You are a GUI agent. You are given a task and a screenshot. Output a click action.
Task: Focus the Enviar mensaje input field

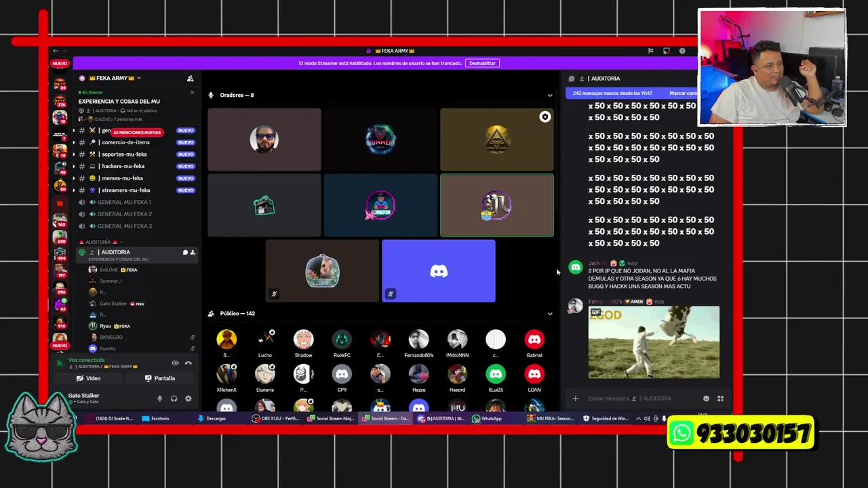coord(641,399)
